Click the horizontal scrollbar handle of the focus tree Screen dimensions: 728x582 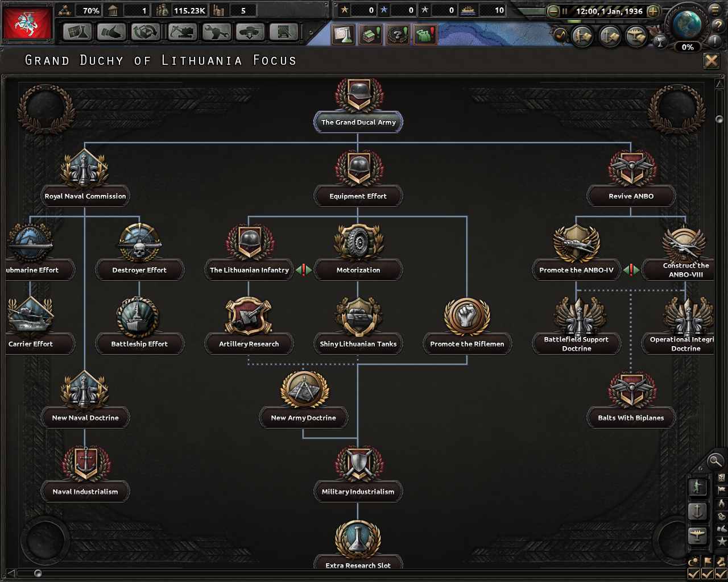point(38,573)
